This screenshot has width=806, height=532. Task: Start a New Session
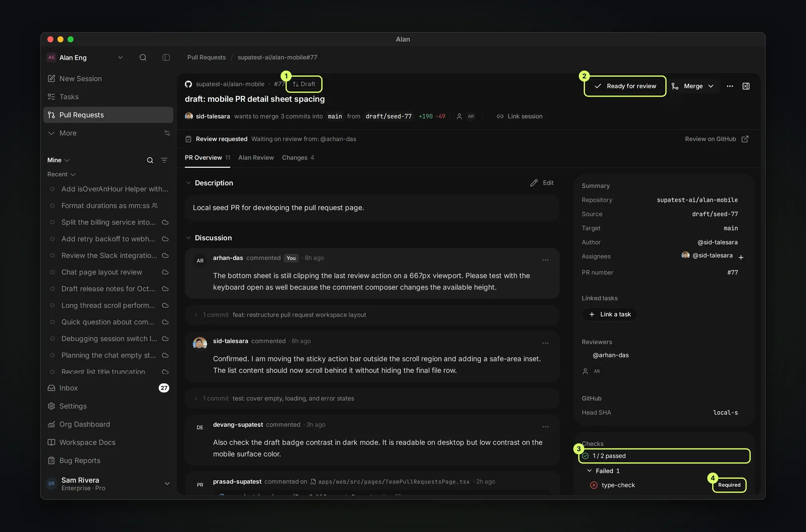pos(108,79)
